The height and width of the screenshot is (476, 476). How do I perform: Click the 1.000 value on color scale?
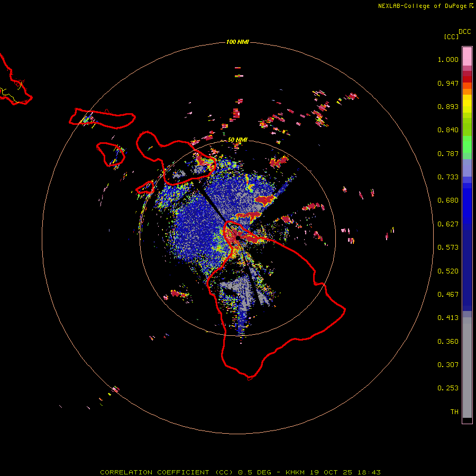[448, 59]
